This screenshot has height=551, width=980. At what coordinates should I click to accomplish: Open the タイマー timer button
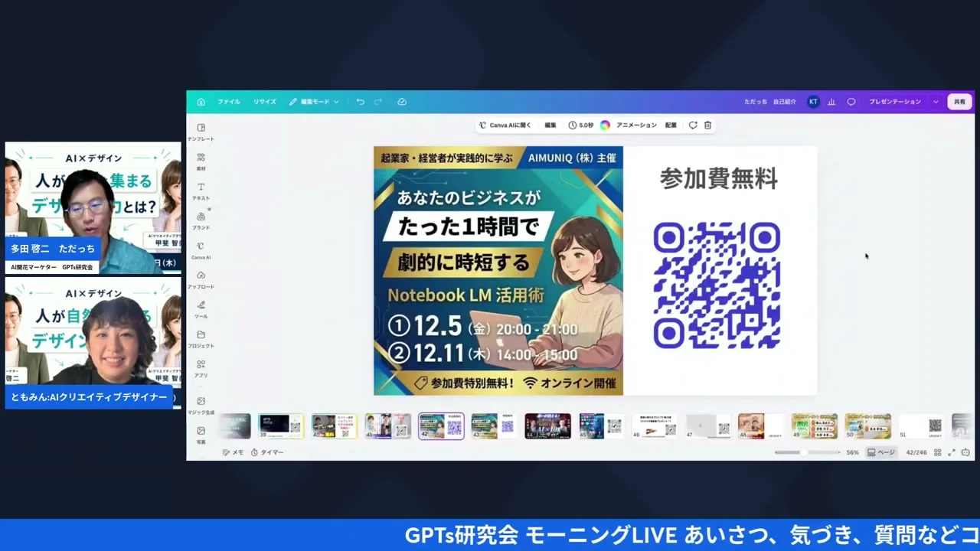[x=267, y=452]
